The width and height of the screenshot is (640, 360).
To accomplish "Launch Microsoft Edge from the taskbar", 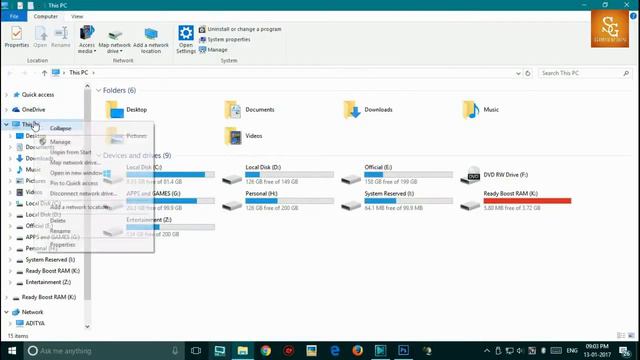I will pos(335,351).
